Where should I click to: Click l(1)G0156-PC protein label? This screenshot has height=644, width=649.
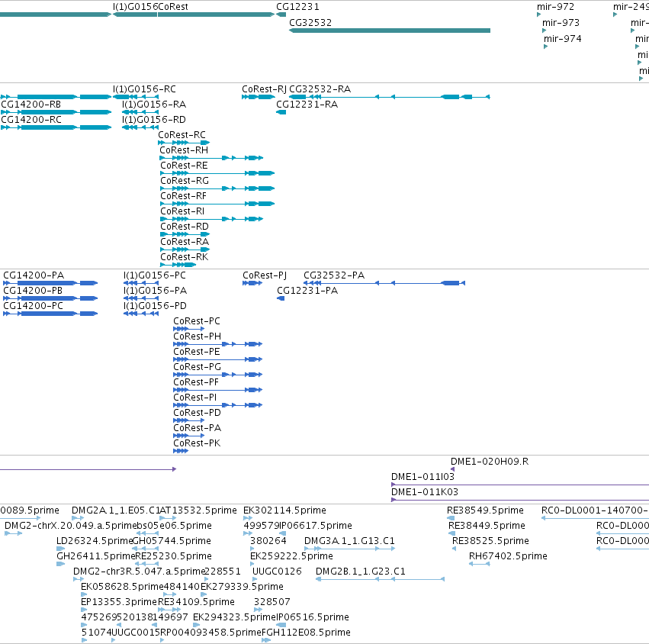pyautogui.click(x=154, y=275)
